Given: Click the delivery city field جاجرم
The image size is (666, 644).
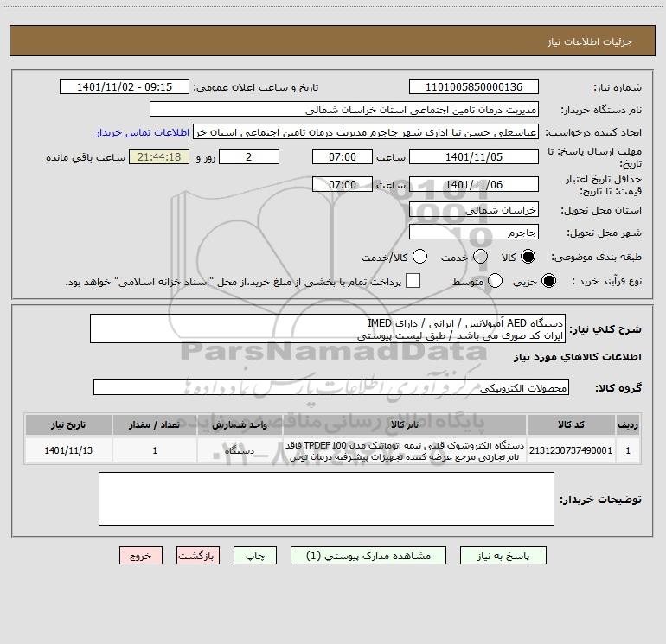Looking at the screenshot, I should pyautogui.click(x=474, y=233).
